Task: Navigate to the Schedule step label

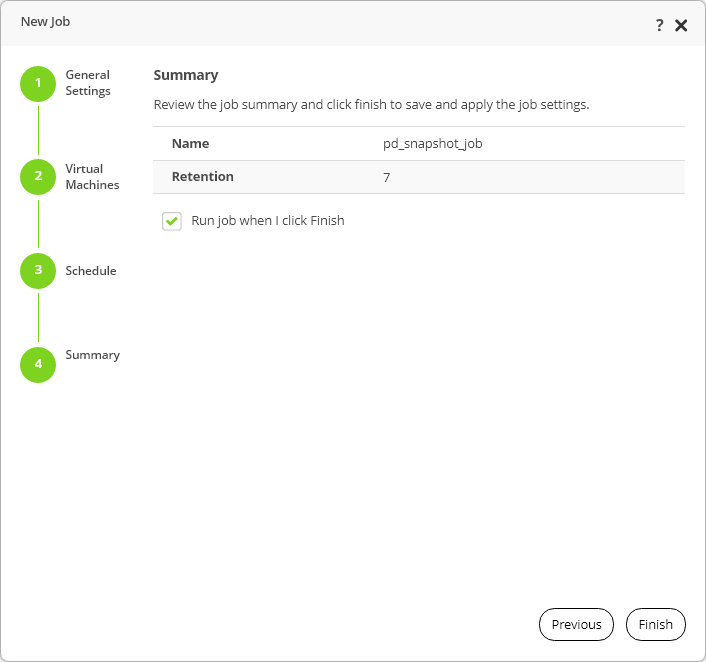Action: point(91,271)
